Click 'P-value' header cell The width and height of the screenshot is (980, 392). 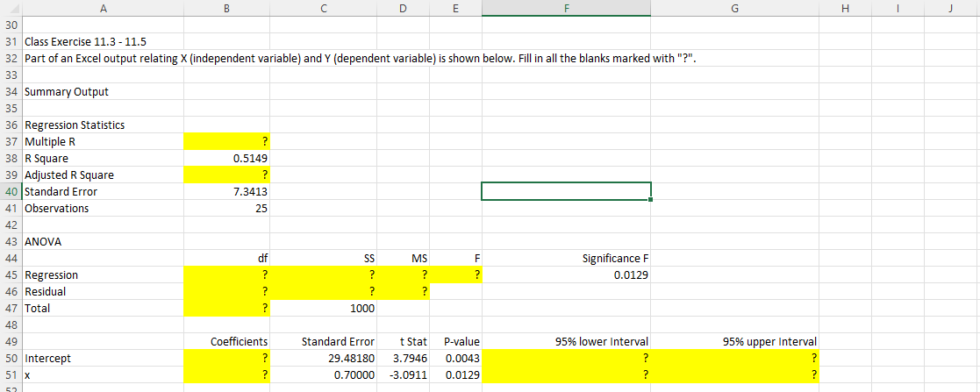pos(455,341)
